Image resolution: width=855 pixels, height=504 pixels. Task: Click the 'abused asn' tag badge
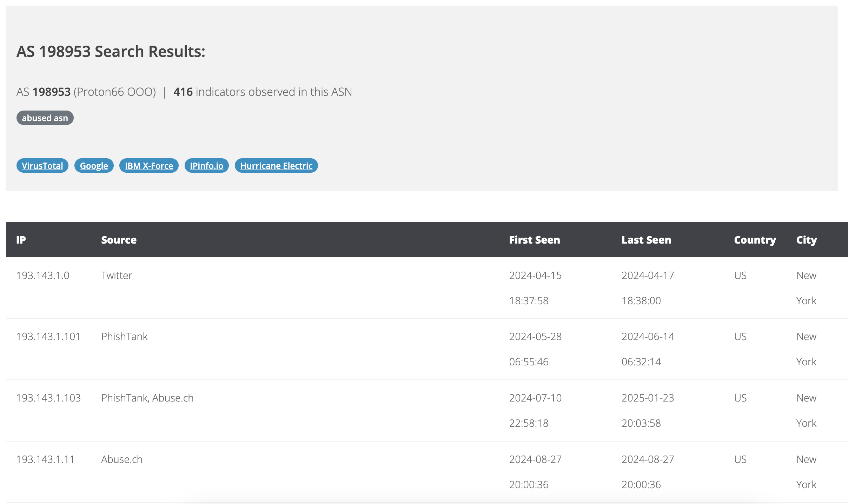pos(45,118)
